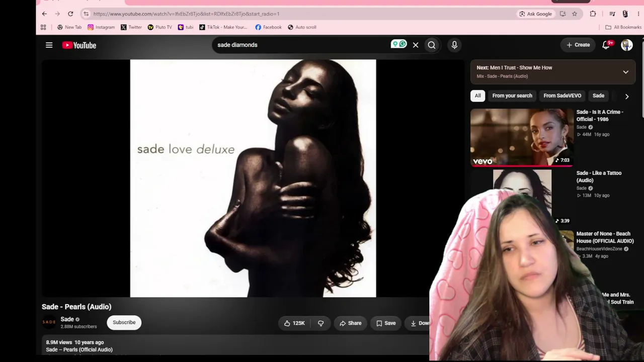Click the Sade - Pearls (Audio) title
Viewport: 644px width, 362px height.
[76, 307]
